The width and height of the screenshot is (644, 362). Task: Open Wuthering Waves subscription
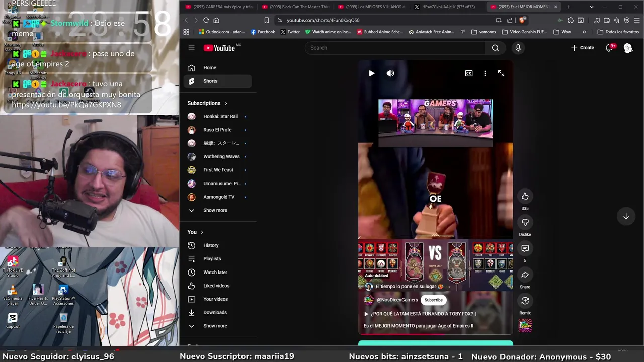tap(217, 156)
